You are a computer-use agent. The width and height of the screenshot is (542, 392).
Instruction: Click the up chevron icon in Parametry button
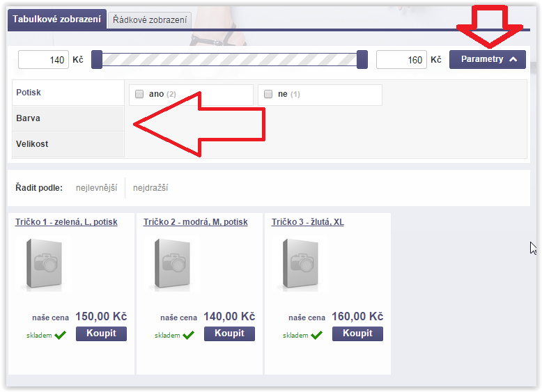click(513, 59)
